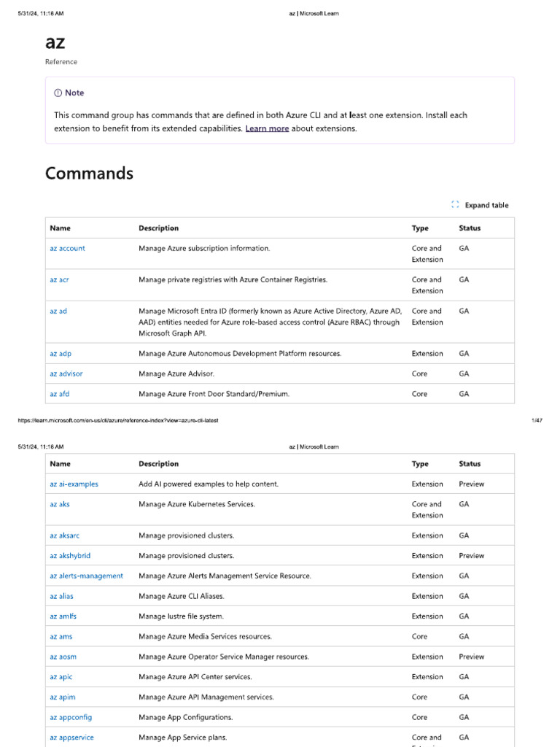This screenshot has width=560, height=747.
Task: Click 'Manage Azure Autonomous Development Platform resources.'
Action: tap(240, 354)
